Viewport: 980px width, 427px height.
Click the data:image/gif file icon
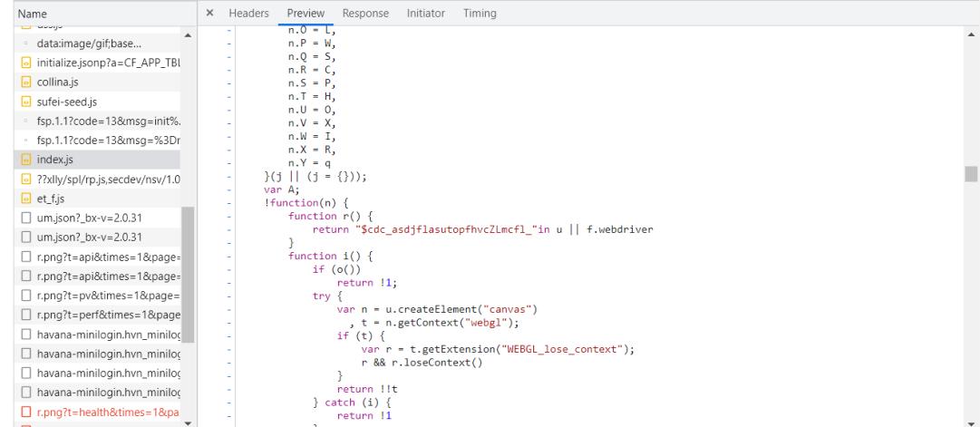[x=25, y=44]
